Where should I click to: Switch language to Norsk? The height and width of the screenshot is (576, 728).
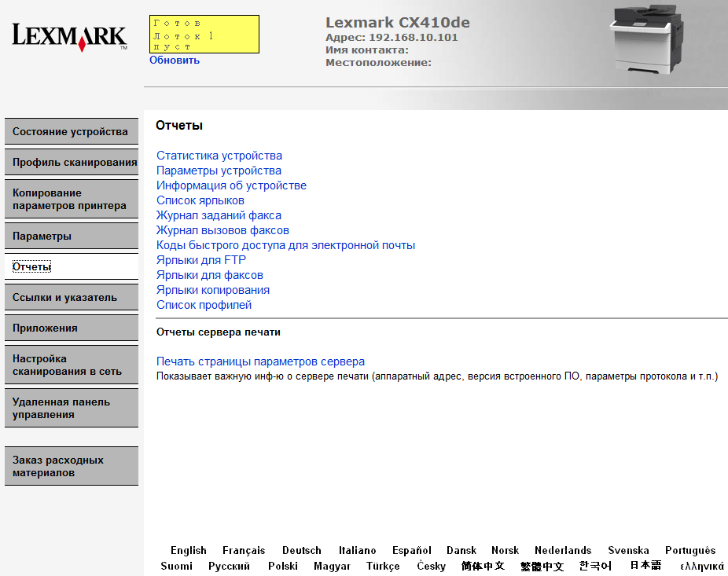click(506, 551)
